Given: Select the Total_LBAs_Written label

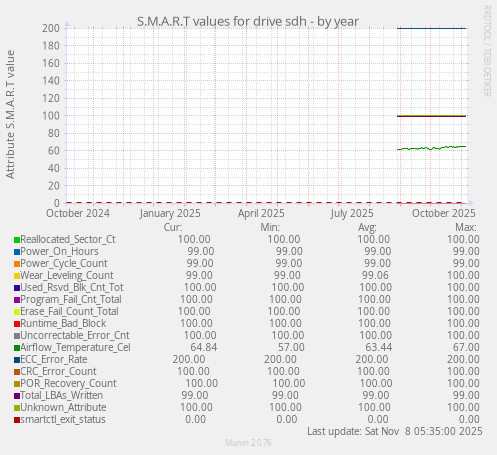Looking at the screenshot, I should coord(61,396).
